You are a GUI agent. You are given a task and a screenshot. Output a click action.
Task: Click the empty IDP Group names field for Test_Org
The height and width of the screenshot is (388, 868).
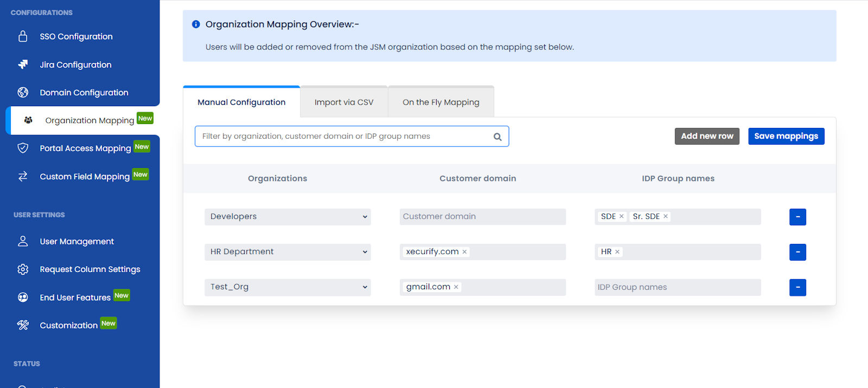pyautogui.click(x=678, y=287)
